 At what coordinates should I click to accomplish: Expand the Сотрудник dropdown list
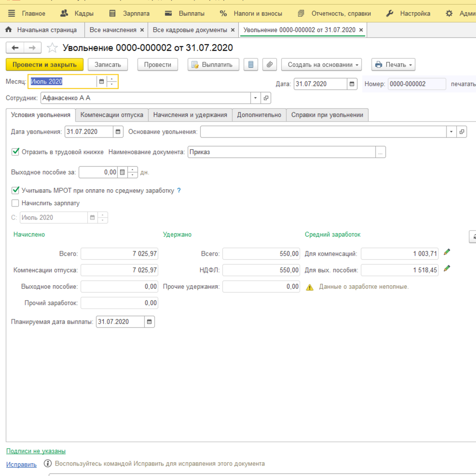pos(255,98)
